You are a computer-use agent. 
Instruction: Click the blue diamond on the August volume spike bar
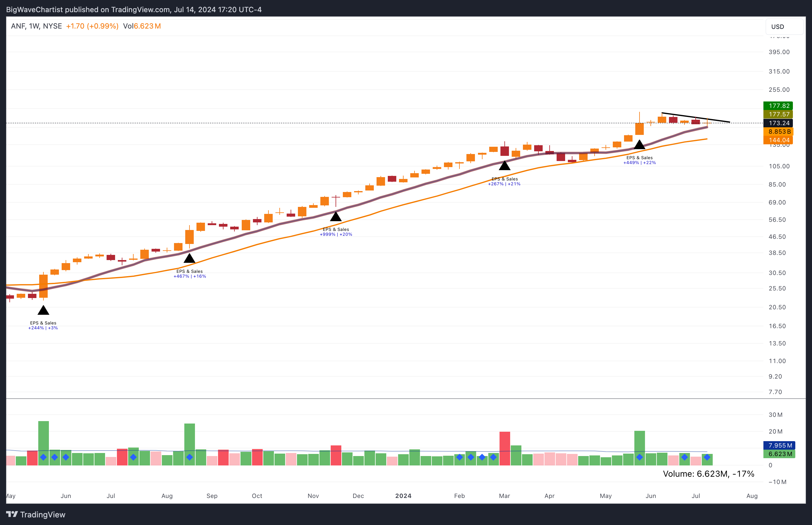[x=189, y=457]
